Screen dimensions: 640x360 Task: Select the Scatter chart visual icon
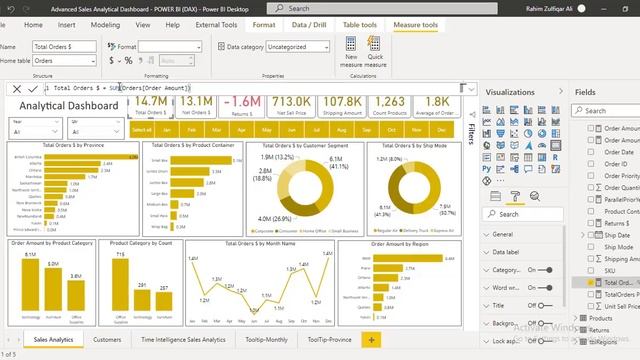click(x=514, y=133)
